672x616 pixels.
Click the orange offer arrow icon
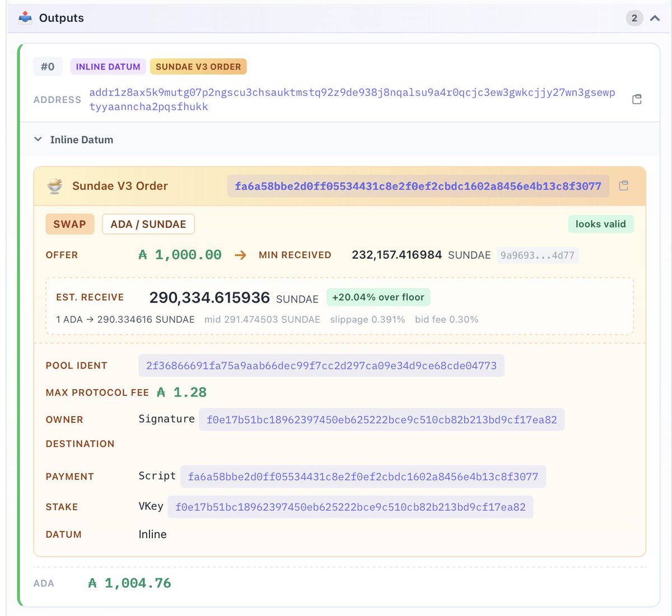[241, 255]
